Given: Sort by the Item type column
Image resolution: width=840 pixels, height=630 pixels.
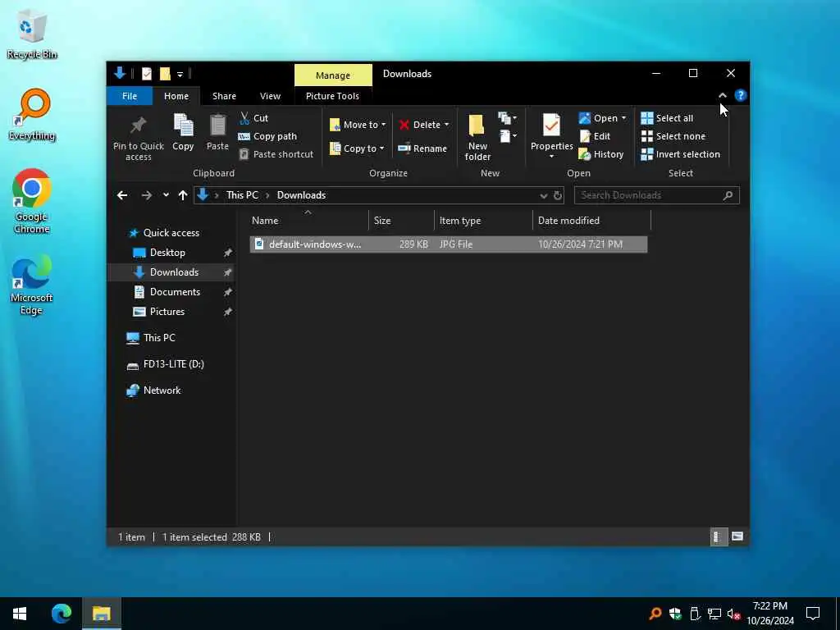Looking at the screenshot, I should coord(483,220).
